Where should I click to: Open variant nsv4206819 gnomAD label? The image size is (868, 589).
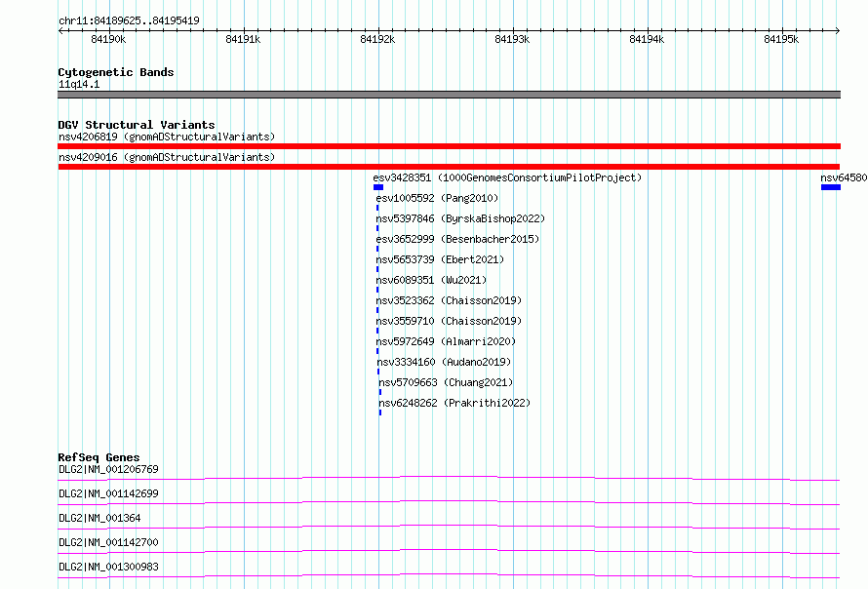pos(167,137)
